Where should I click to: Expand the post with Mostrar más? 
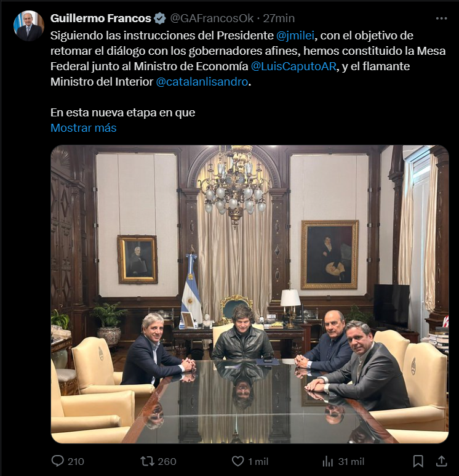click(x=83, y=128)
